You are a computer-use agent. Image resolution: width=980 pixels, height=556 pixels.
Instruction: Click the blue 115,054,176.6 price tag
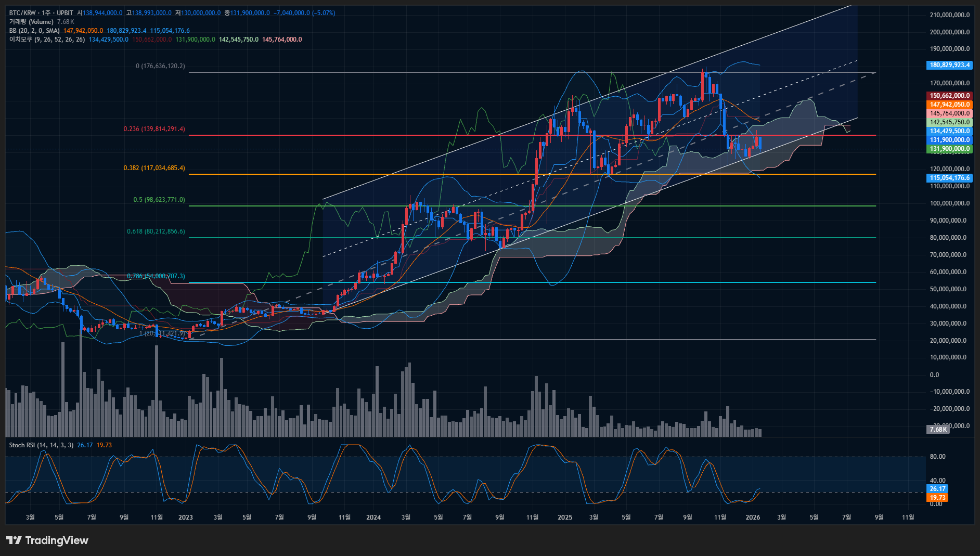pyautogui.click(x=949, y=178)
